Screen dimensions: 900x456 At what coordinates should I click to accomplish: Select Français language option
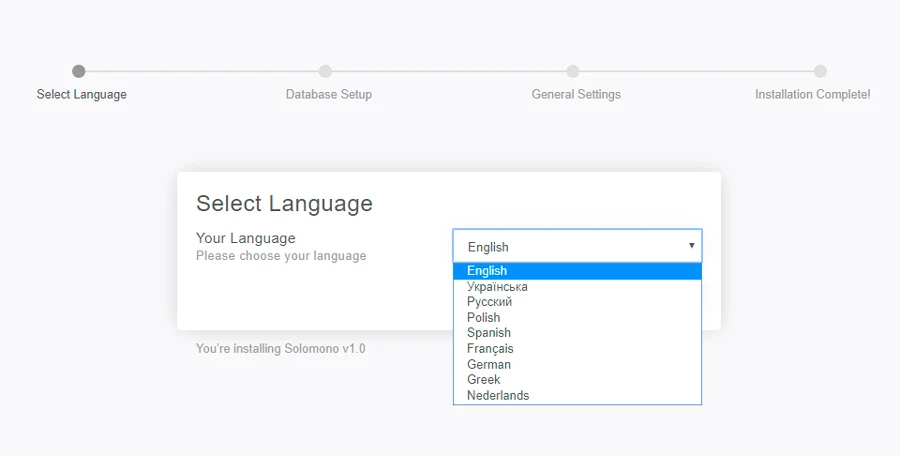click(490, 349)
